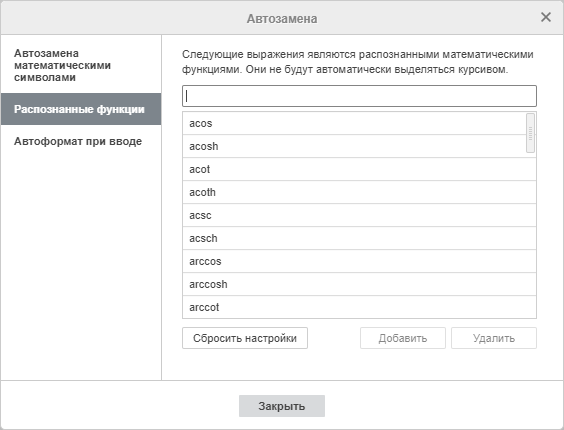
Task: Select acsch function entry
Action: pyautogui.click(x=359, y=239)
